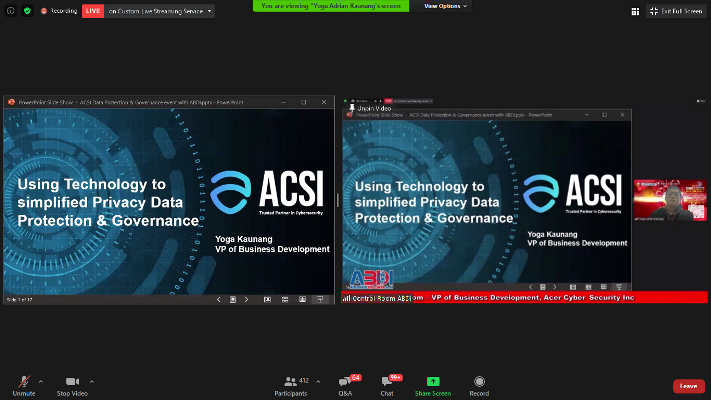Click the ABDI logo on right slide
The width and height of the screenshot is (711, 400).
[370, 279]
